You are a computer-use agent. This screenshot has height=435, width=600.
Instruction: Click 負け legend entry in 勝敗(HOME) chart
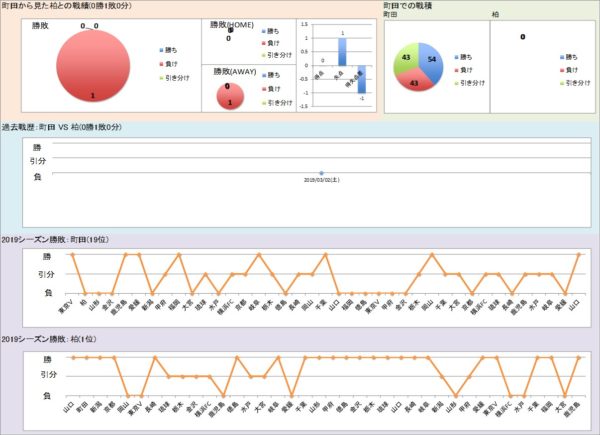point(271,43)
